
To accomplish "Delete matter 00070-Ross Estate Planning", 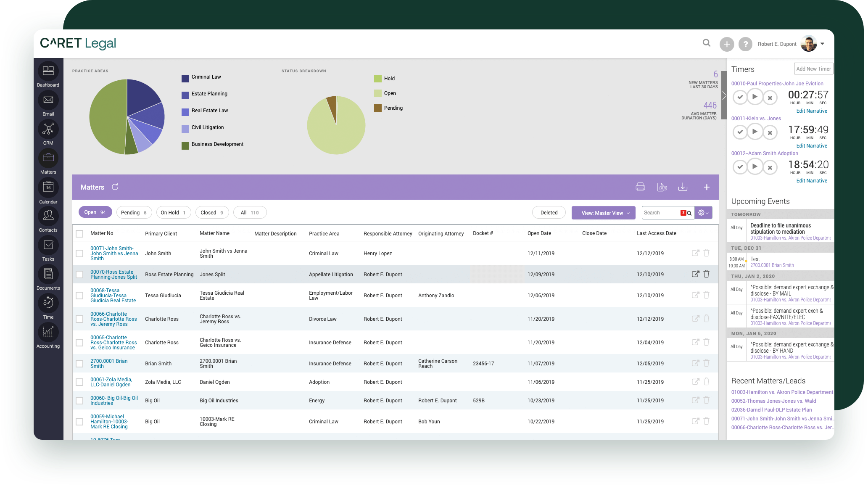I will pyautogui.click(x=707, y=274).
